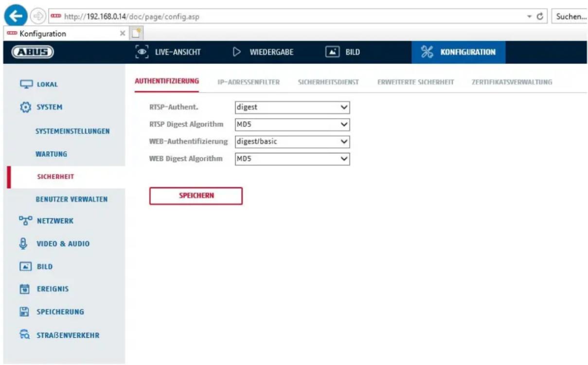
Task: Switch to the ZERTIFIKATSVERWALTUNG tab
Action: coord(512,82)
